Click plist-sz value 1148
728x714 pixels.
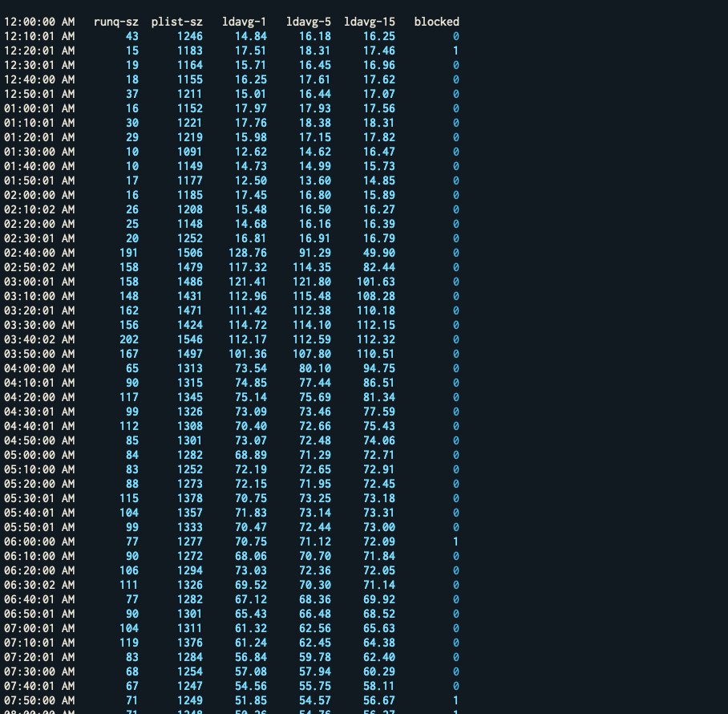click(190, 224)
